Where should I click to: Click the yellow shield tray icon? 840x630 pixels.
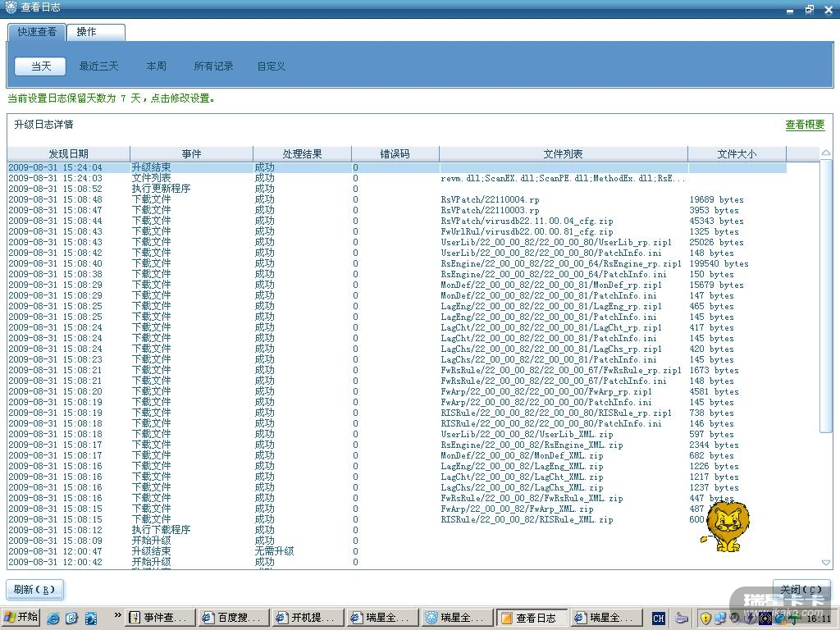[705, 618]
